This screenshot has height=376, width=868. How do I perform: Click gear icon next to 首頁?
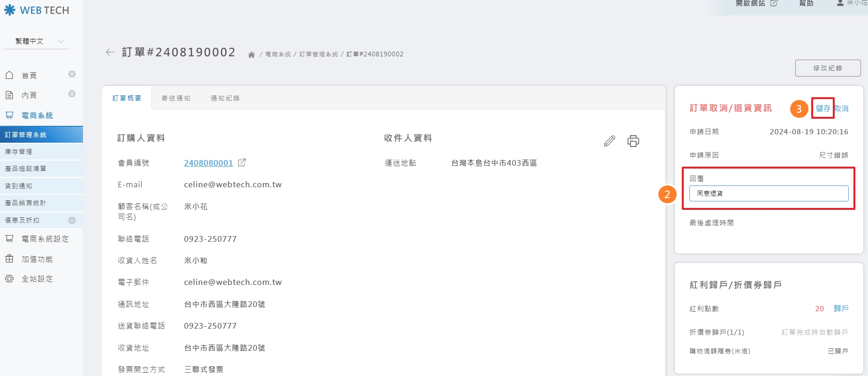tap(72, 74)
